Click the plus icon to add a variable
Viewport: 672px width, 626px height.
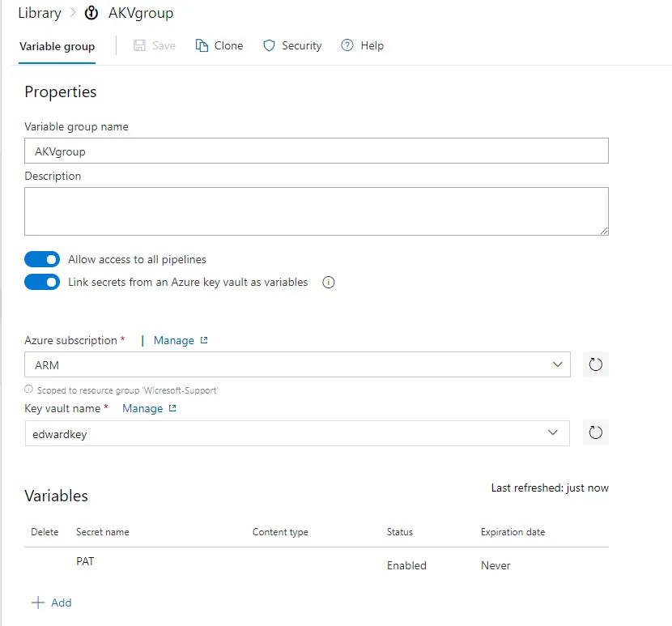click(x=37, y=603)
